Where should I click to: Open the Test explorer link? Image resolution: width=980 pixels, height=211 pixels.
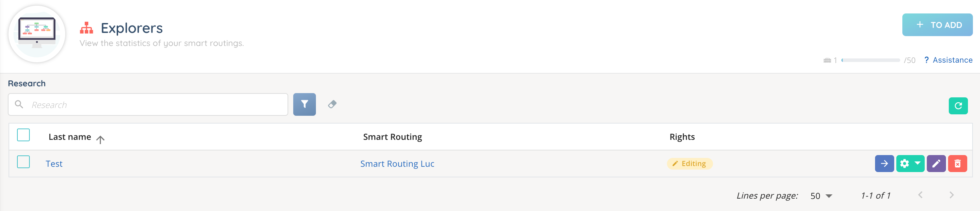click(x=54, y=164)
